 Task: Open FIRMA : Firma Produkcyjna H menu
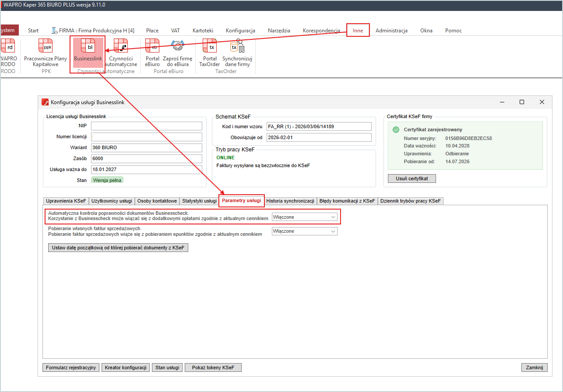93,30
